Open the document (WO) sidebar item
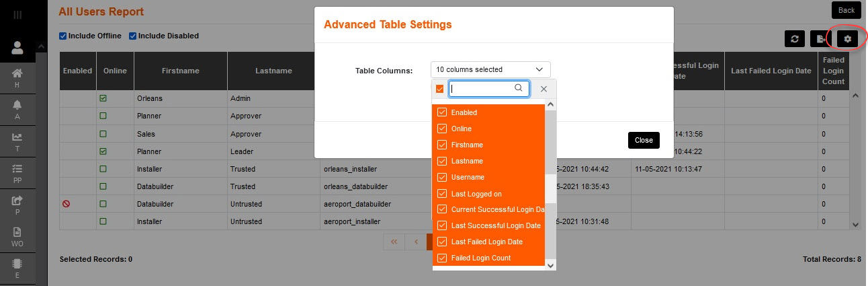Image resolution: width=868 pixels, height=286 pixels. [x=17, y=236]
